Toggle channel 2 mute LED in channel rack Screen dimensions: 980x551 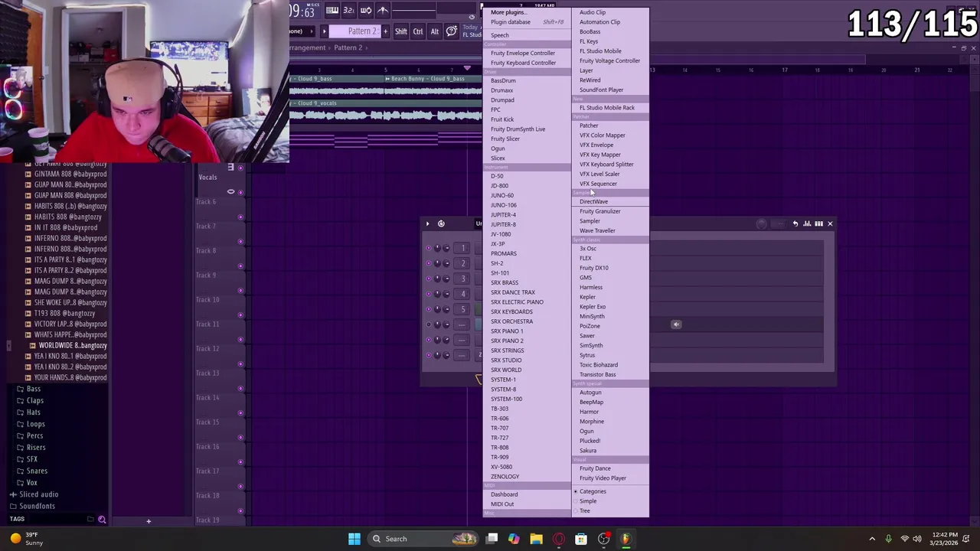[x=428, y=263]
